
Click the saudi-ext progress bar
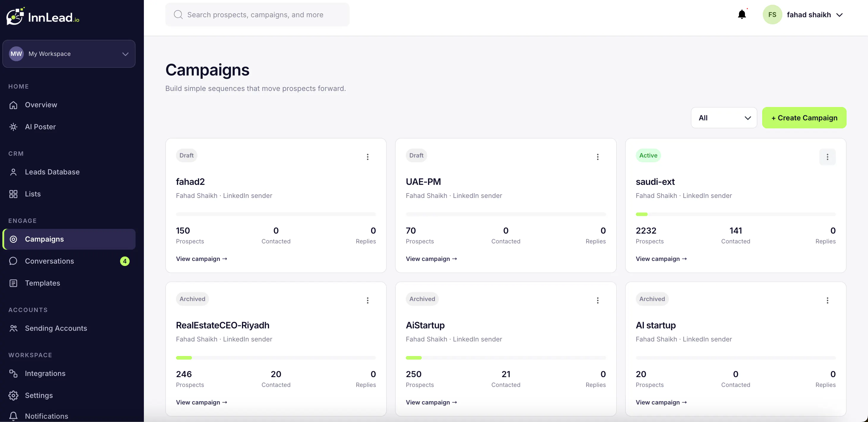735,214
